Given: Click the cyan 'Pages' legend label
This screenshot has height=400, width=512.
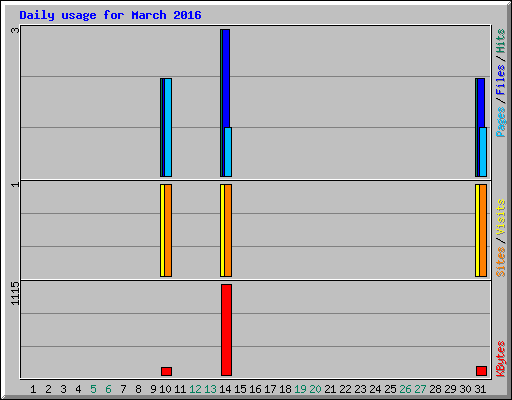Looking at the screenshot, I should tap(500, 122).
